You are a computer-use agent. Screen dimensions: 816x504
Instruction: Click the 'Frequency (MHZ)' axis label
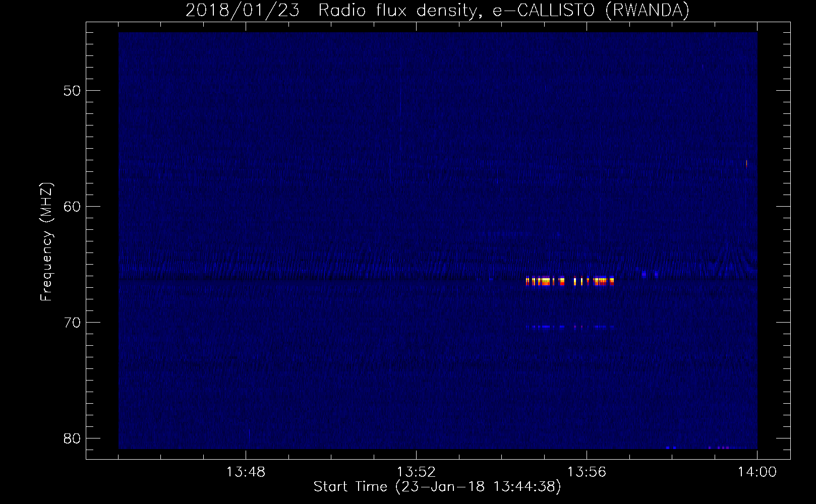coord(46,242)
